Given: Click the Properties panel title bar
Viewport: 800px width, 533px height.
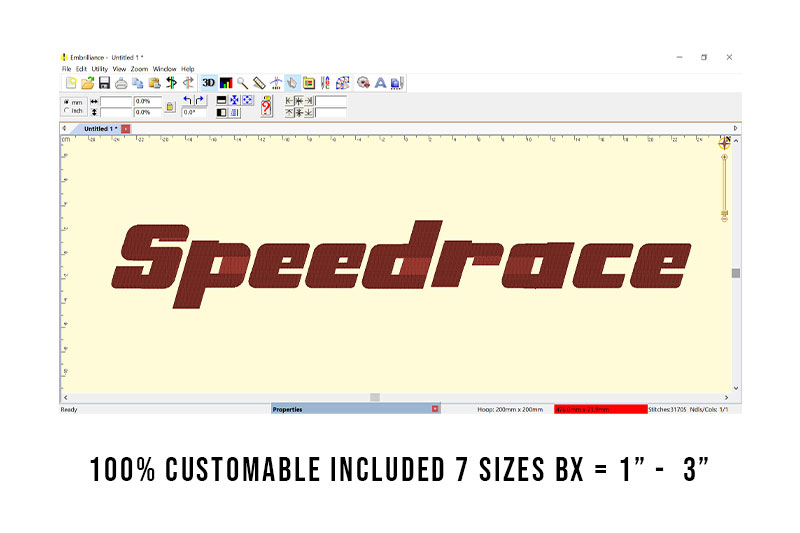Looking at the screenshot, I should [356, 409].
